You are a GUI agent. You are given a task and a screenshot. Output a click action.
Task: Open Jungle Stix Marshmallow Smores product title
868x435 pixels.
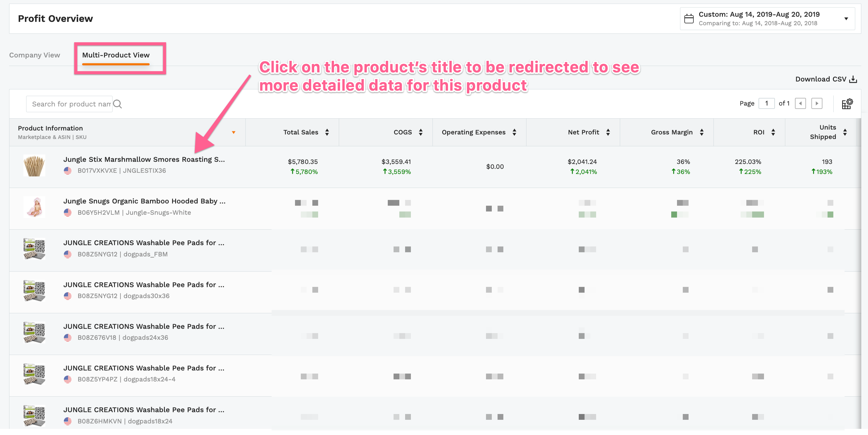[144, 159]
